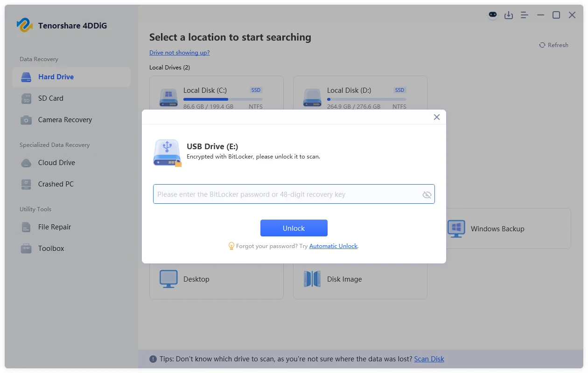The width and height of the screenshot is (588, 373).
Task: Open the File Repair tool
Action: 54,227
